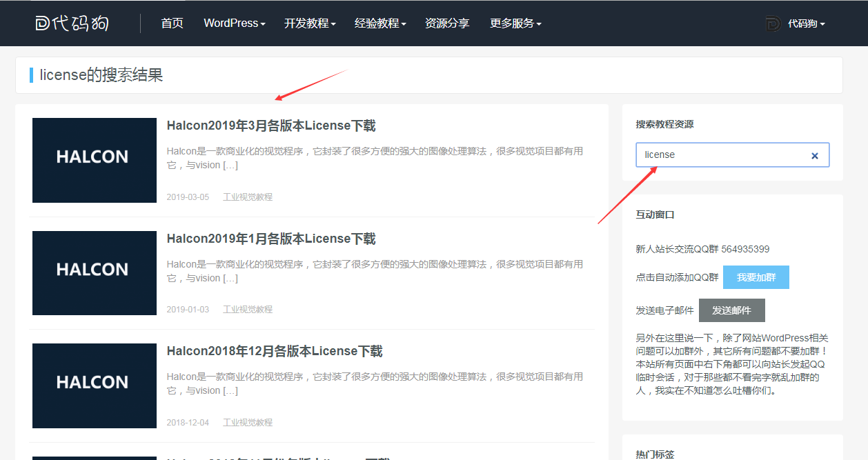Screen dimensions: 868x460
Task: Click the 代码狗 site logo
Action: (72, 23)
